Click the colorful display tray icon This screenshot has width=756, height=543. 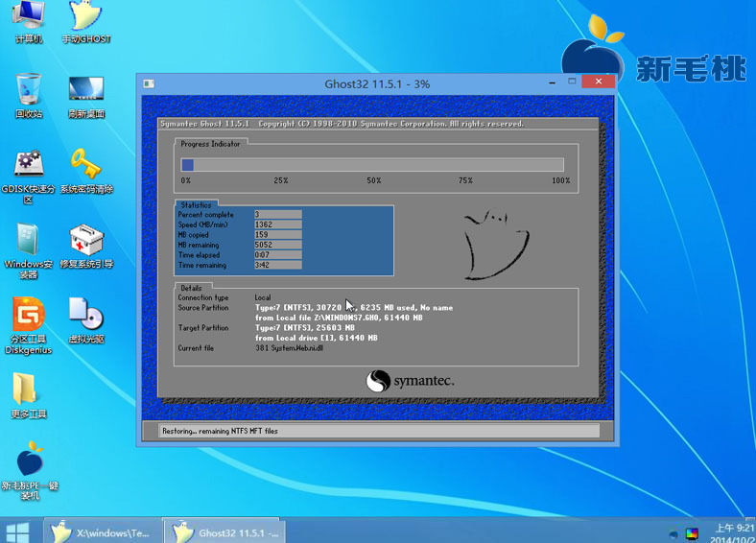[x=692, y=533]
